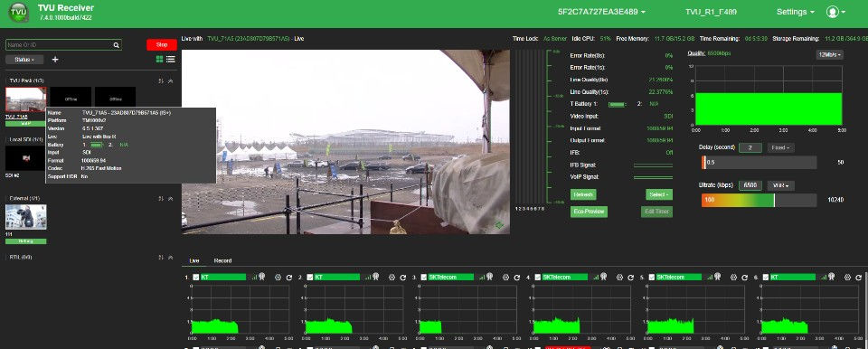Viewport: 868px width, 349px height.
Task: Collapse the RTIL section
Action: coord(171,258)
